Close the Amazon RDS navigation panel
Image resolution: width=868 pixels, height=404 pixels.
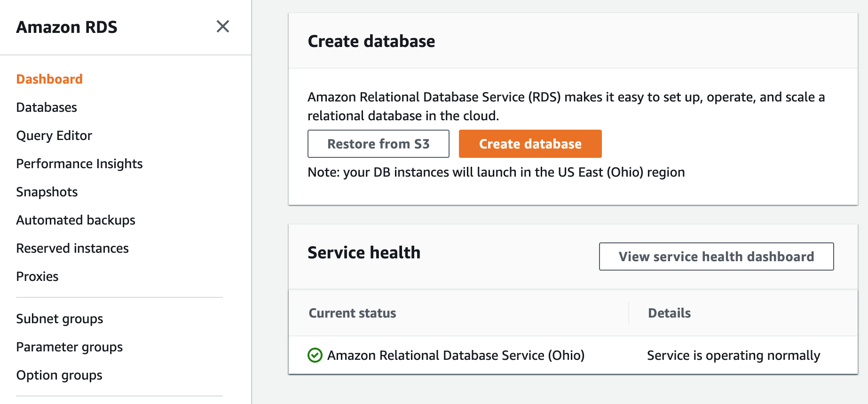[x=223, y=26]
